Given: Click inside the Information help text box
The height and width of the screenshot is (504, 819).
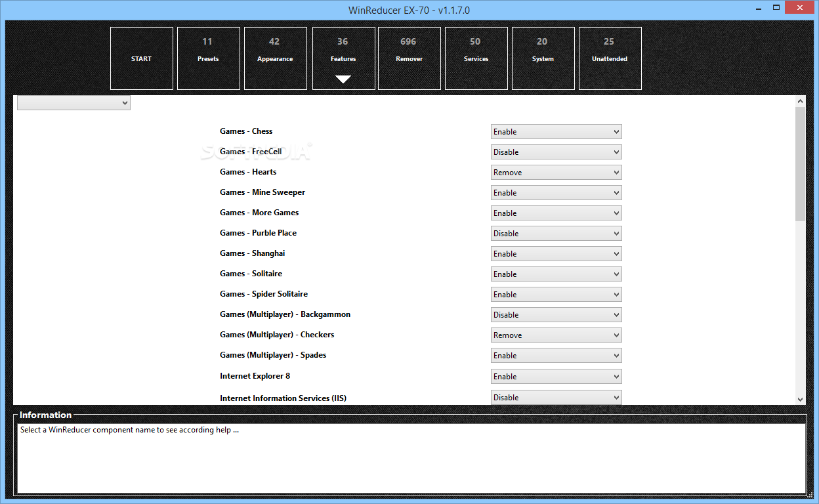Looking at the screenshot, I should pos(411,458).
